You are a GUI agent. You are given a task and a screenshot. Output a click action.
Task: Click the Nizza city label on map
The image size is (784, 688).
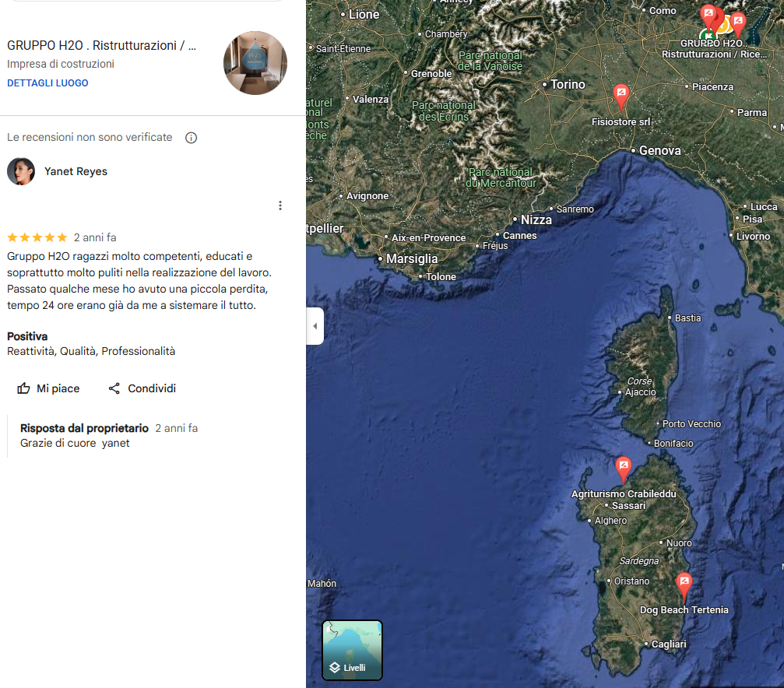coord(536,219)
